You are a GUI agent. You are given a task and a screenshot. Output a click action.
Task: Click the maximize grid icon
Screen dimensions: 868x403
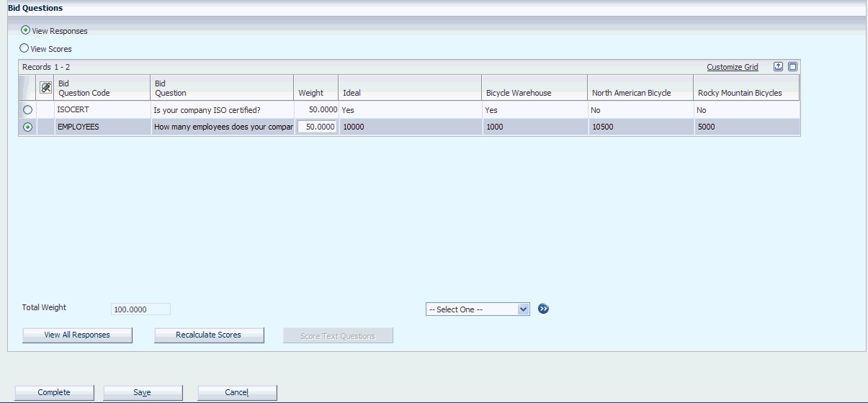click(x=792, y=66)
